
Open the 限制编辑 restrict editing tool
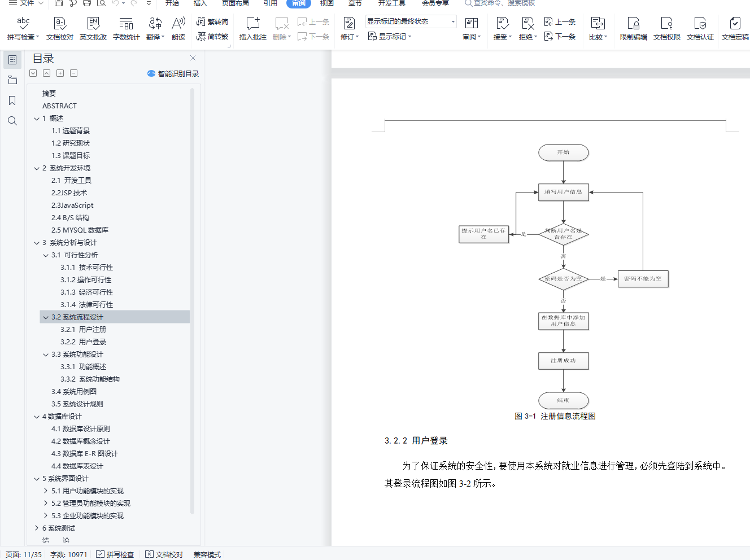coord(634,28)
